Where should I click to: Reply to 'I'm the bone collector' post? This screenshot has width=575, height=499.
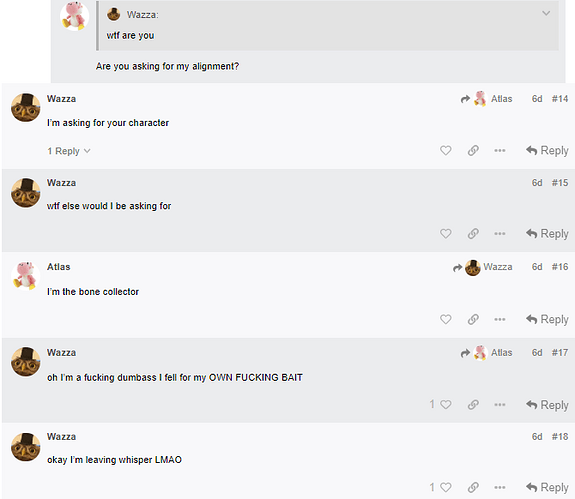tap(547, 319)
